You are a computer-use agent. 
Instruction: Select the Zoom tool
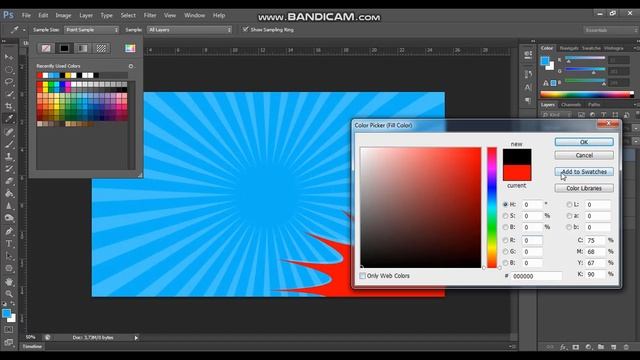pos(9,293)
